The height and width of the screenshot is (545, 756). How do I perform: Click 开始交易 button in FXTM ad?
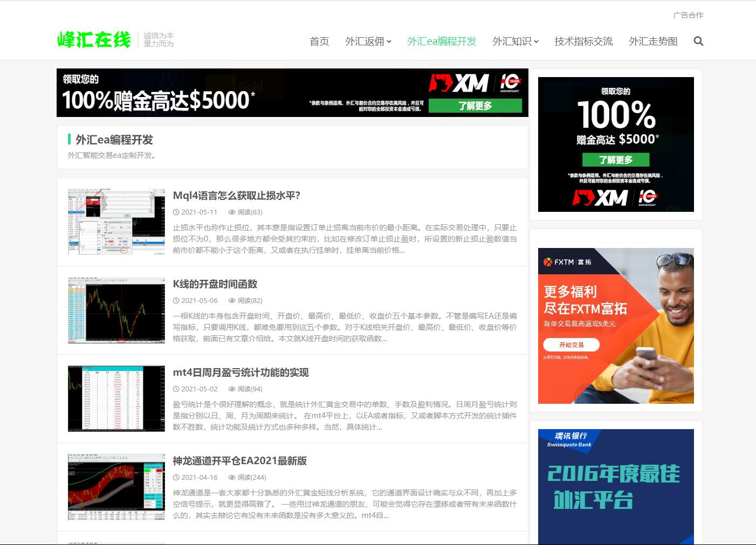(572, 345)
